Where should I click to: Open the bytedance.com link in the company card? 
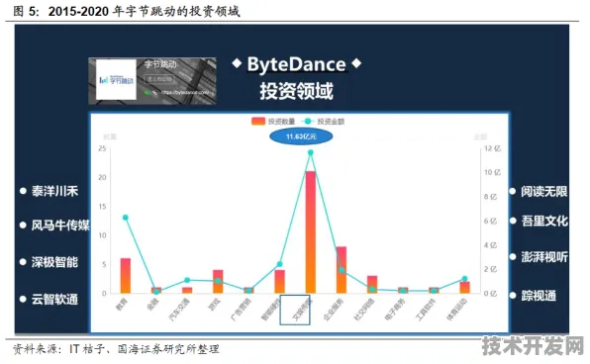pyautogui.click(x=184, y=92)
